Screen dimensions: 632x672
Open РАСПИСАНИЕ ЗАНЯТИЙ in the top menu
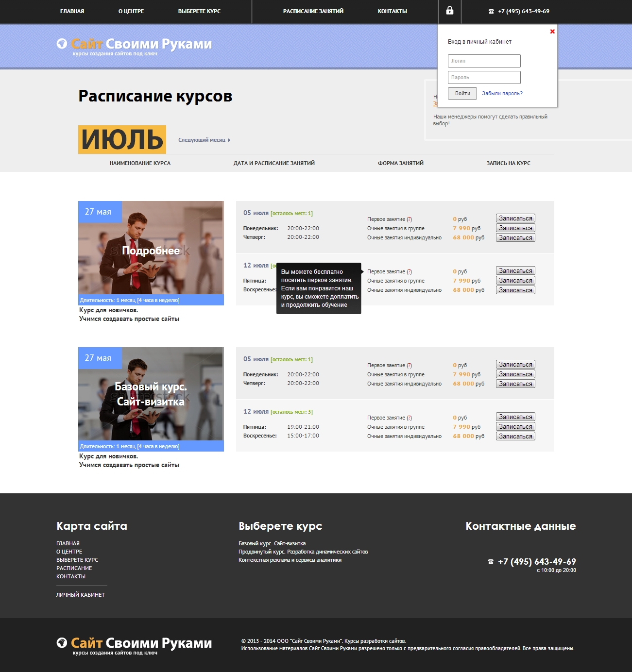point(313,11)
